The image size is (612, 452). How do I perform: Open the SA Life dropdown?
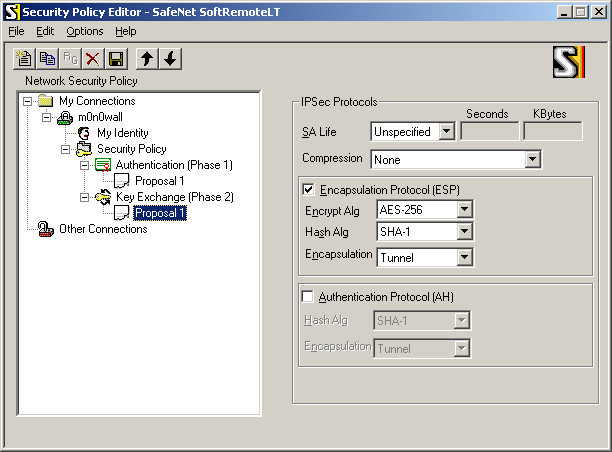[447, 132]
